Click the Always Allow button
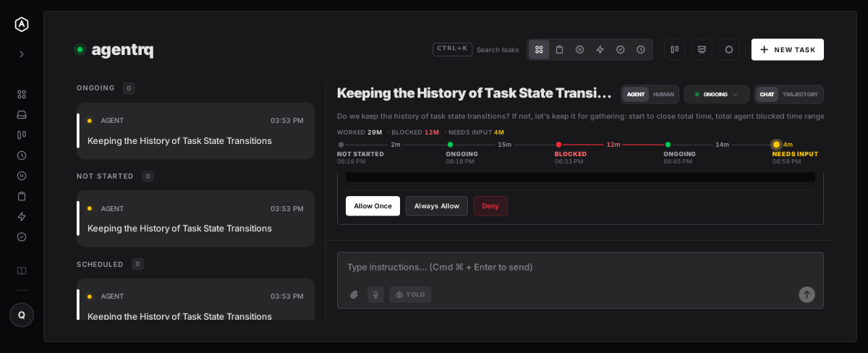868x353 pixels. pyautogui.click(x=436, y=206)
